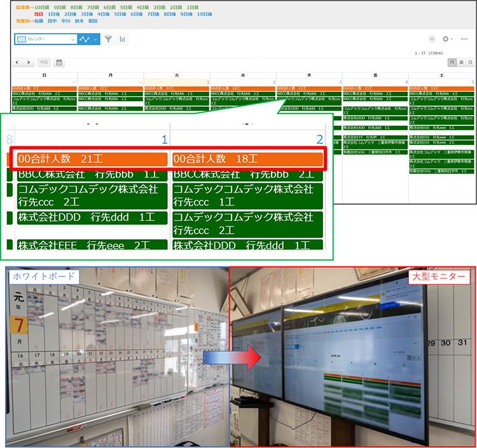Viewport: 477px width, 448px height.
Task: Select the 当日 link
Action: pos(39,13)
